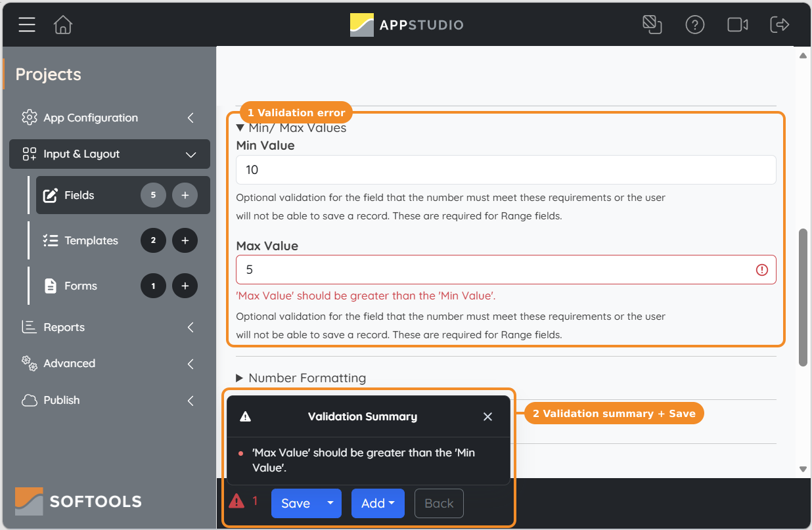Click the Forms document icon
812x530 pixels.
tap(51, 286)
